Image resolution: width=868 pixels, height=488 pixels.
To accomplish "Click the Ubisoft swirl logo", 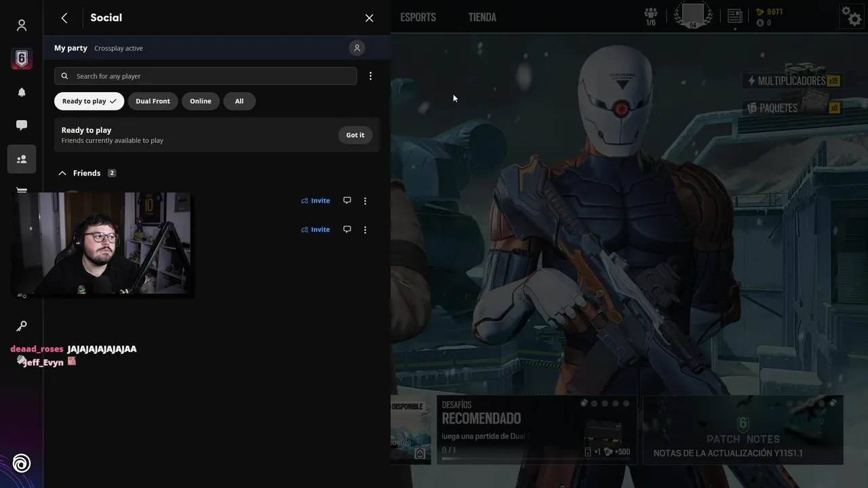I will 22,464.
